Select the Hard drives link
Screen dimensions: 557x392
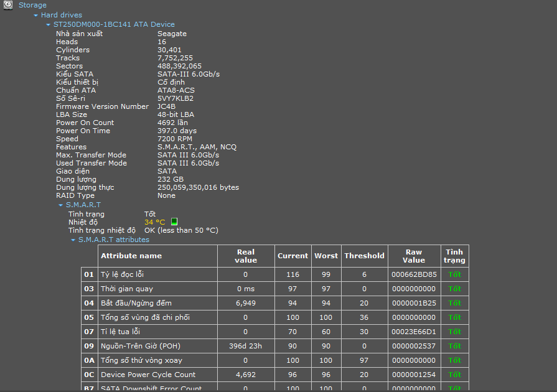[62, 15]
